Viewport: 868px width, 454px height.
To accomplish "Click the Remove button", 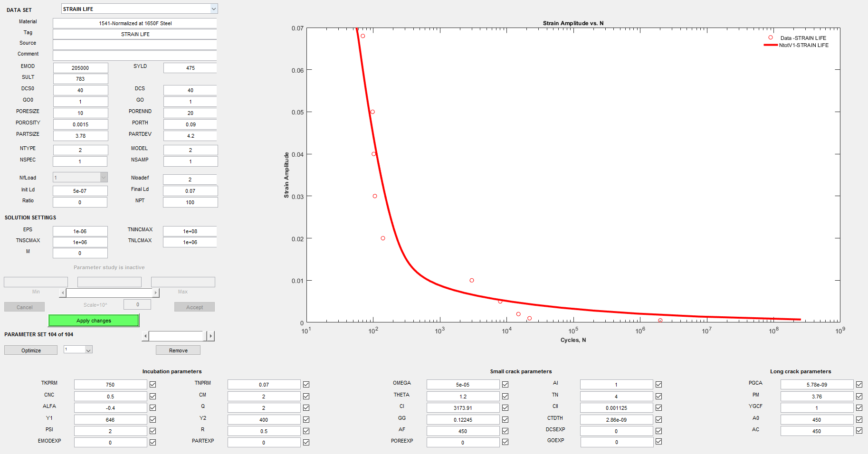I will coord(178,350).
